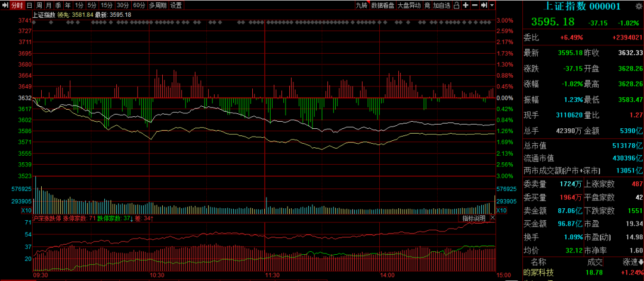Open the dropdown arrow at toolbar end
The width and height of the screenshot is (644, 281).
pos(491,5)
